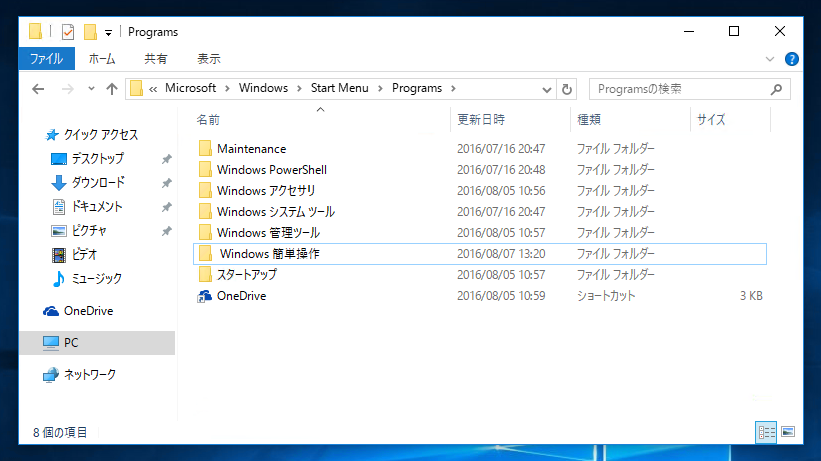Expand the ribbon with the chevron
The image size is (821, 461).
pyautogui.click(x=770, y=59)
